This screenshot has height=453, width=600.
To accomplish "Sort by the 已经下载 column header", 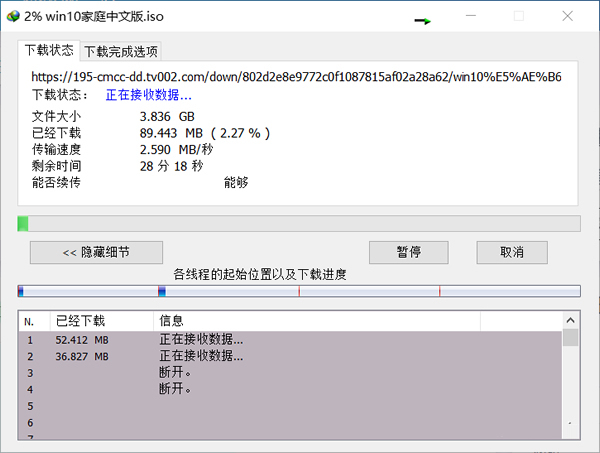I will point(102,321).
